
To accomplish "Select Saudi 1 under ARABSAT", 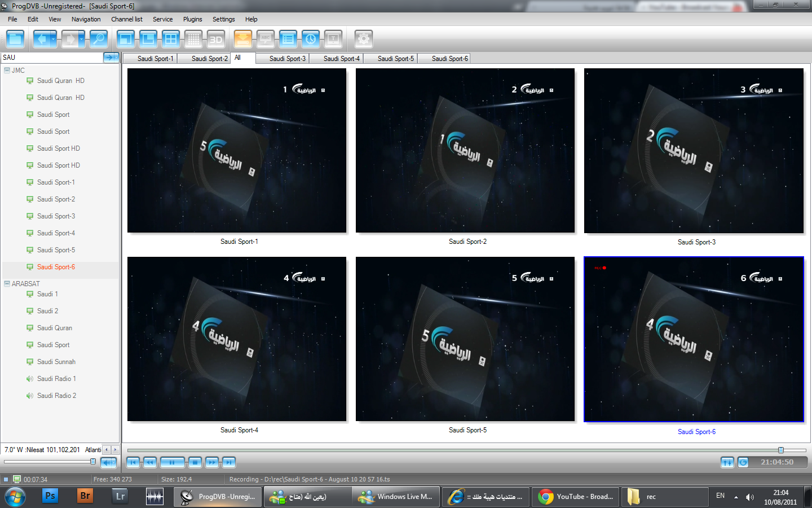I will [x=47, y=294].
